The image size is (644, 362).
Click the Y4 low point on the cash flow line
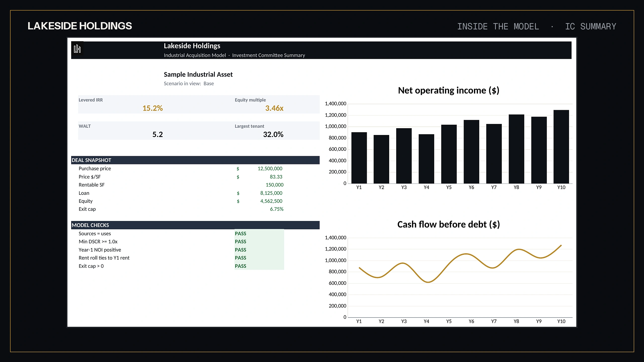428,282
